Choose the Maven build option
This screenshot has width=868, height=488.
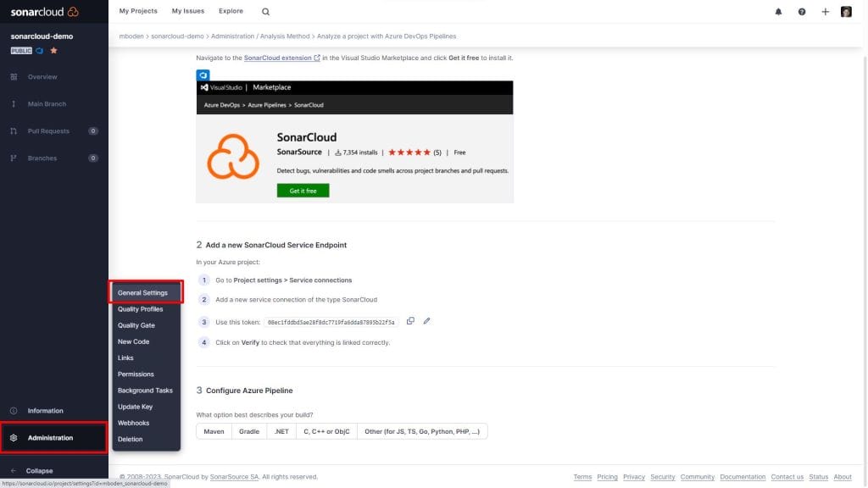tap(214, 431)
